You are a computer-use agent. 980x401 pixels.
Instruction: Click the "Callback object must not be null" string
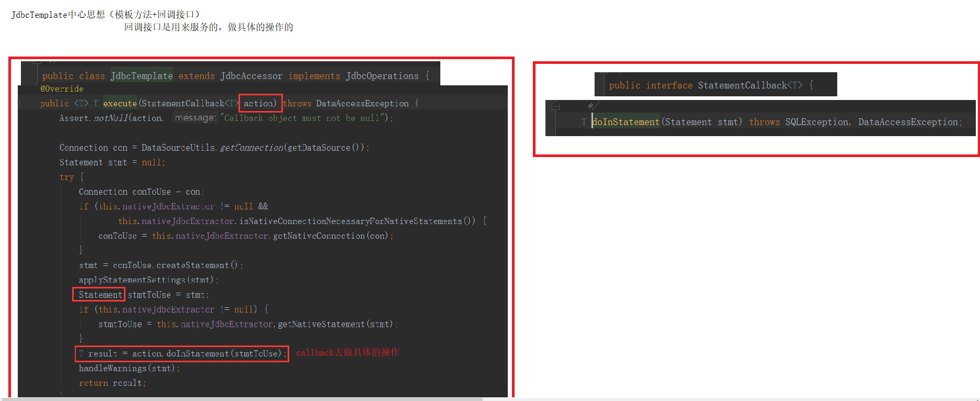pyautogui.click(x=302, y=118)
